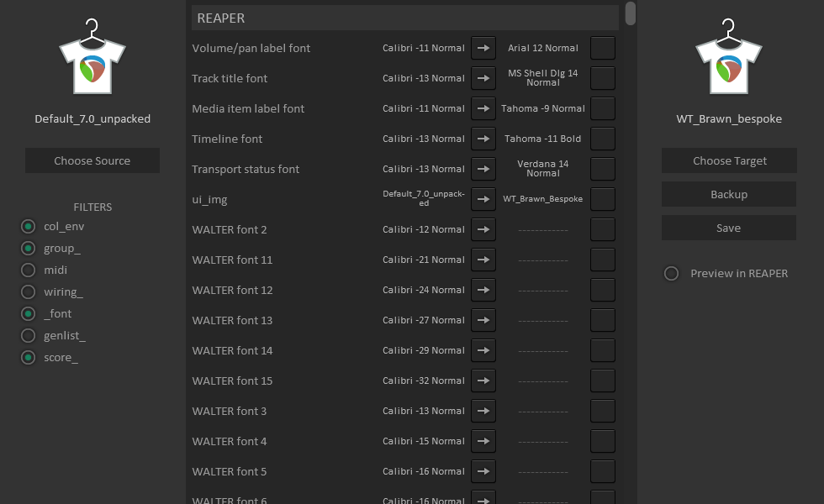
Task: Transfer ui_img using its arrow icon
Action: click(x=483, y=199)
